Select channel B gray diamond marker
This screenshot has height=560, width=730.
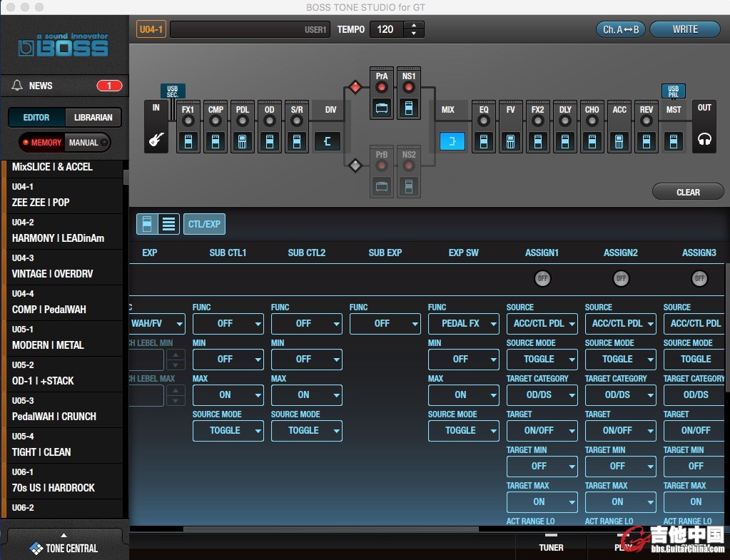355,165
